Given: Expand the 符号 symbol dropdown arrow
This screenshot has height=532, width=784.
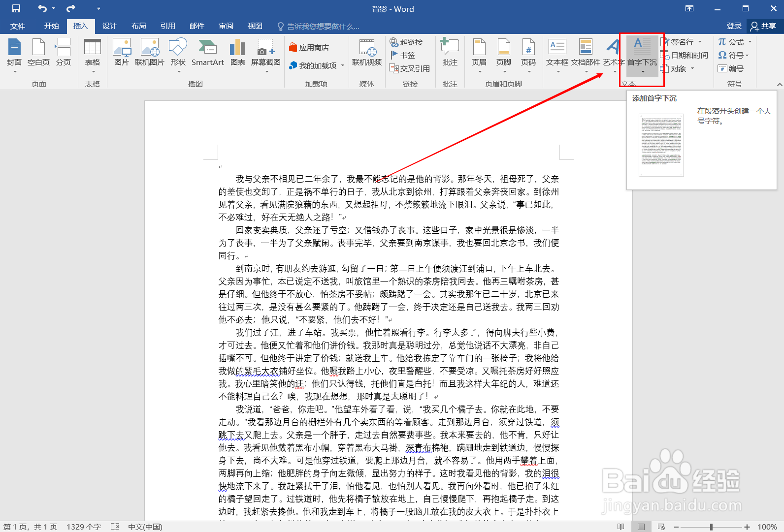Looking at the screenshot, I should (x=747, y=55).
